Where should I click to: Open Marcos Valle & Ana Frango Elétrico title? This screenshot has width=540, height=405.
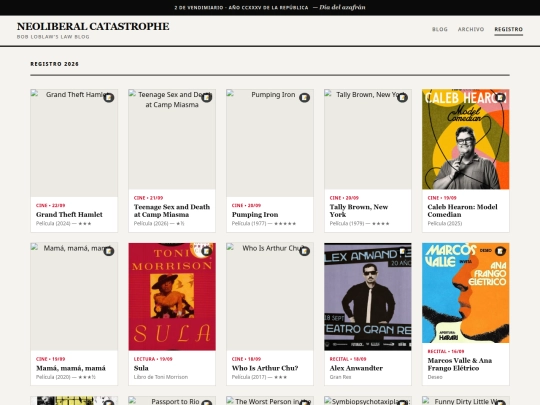pos(460,364)
